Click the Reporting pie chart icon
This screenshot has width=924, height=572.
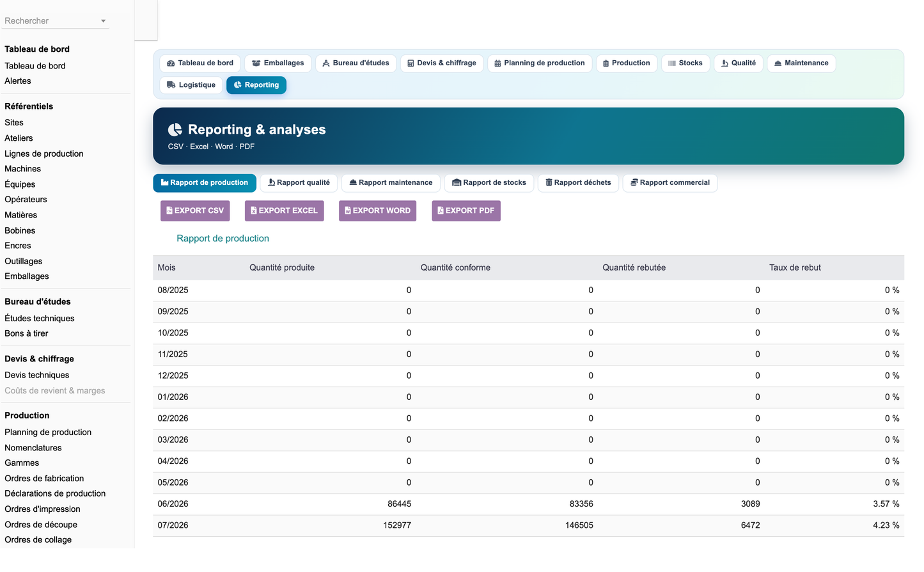(x=238, y=85)
